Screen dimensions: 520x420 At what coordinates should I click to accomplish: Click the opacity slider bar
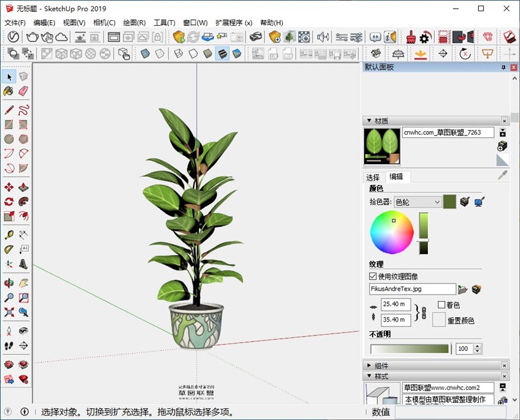click(x=410, y=349)
